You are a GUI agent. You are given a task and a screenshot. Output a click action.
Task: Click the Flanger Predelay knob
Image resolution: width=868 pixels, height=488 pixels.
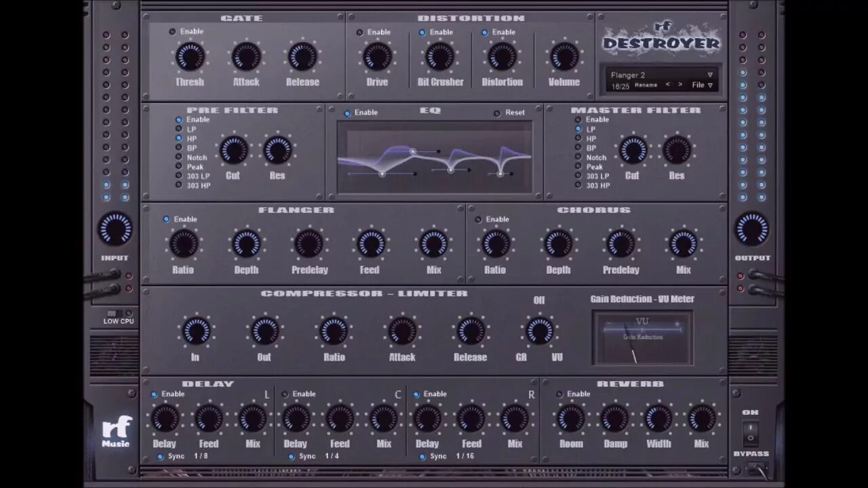point(309,243)
